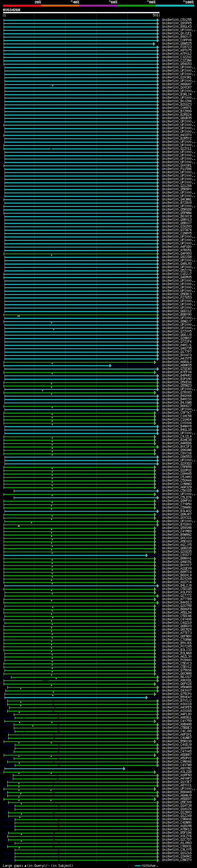Viewport: 197px width, 868px height.
Task: Select hit label UniRef100_B2RD24
Action: (177, 115)
